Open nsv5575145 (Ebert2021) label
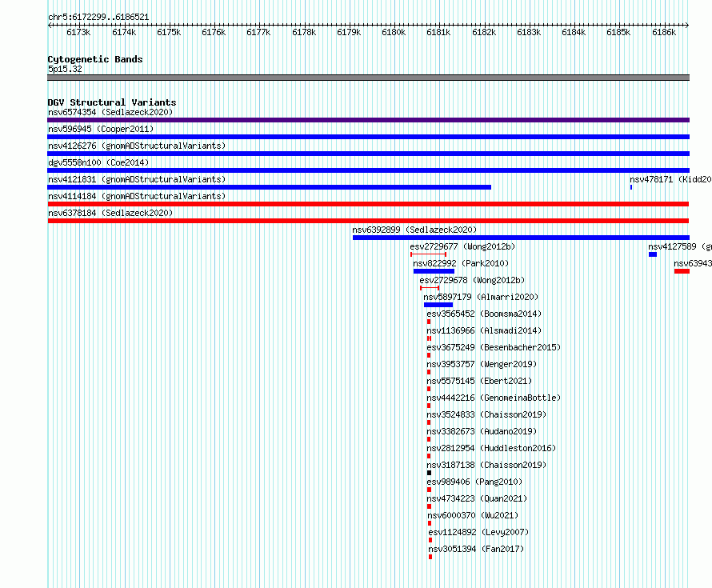 click(479, 381)
